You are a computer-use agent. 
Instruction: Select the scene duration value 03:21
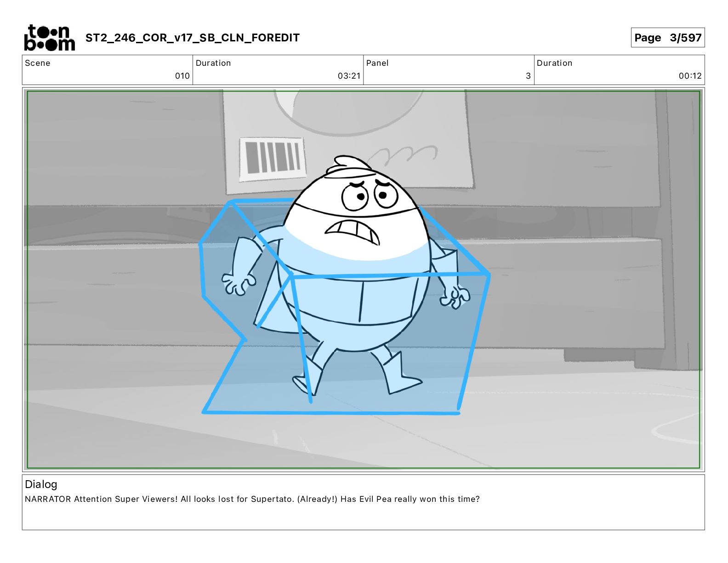pyautogui.click(x=349, y=76)
